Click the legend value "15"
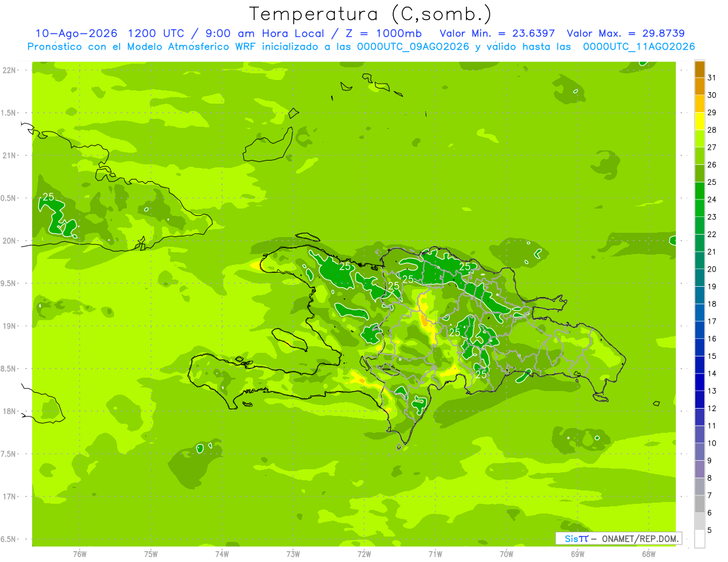Screen dimensions: 728x562 click(x=712, y=356)
